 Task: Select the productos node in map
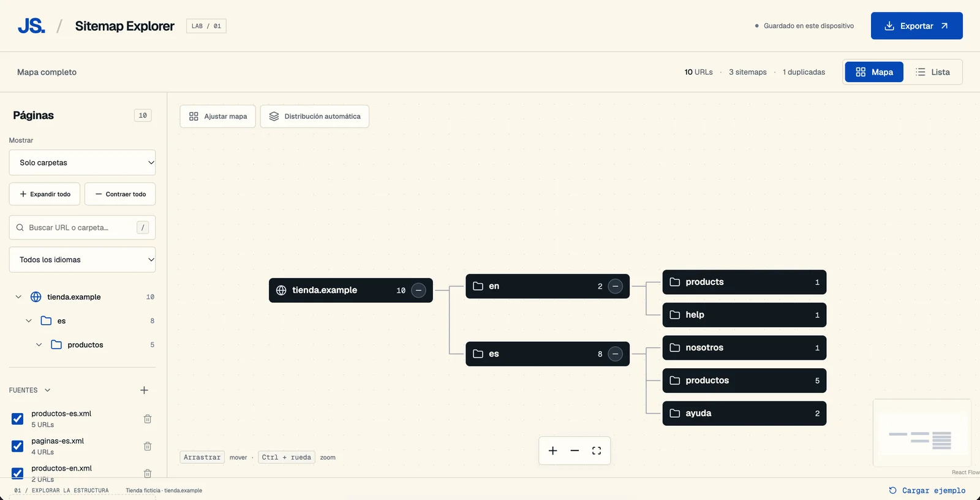[x=744, y=381]
